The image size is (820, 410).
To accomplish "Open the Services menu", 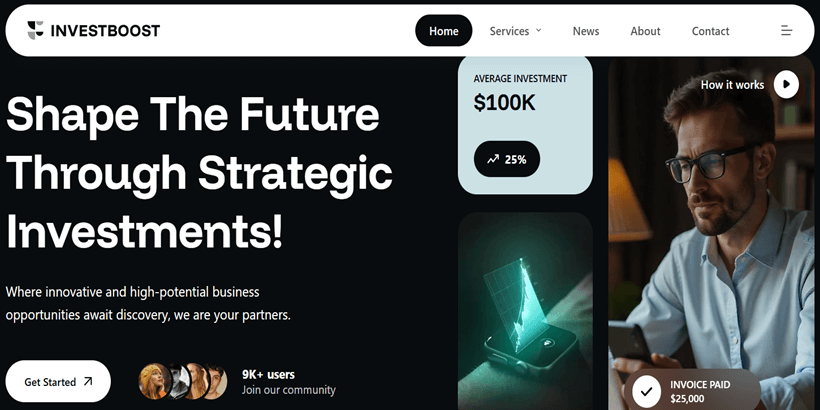I will coord(515,31).
